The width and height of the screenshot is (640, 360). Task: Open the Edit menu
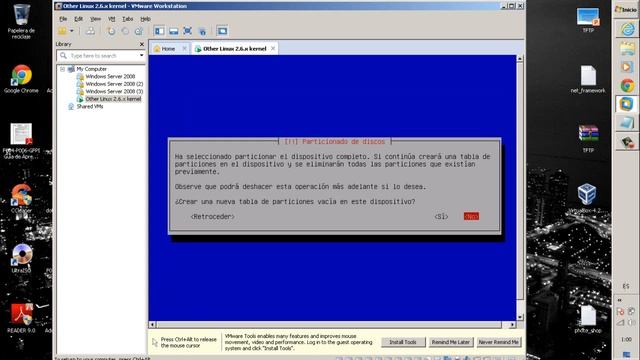tap(78, 19)
